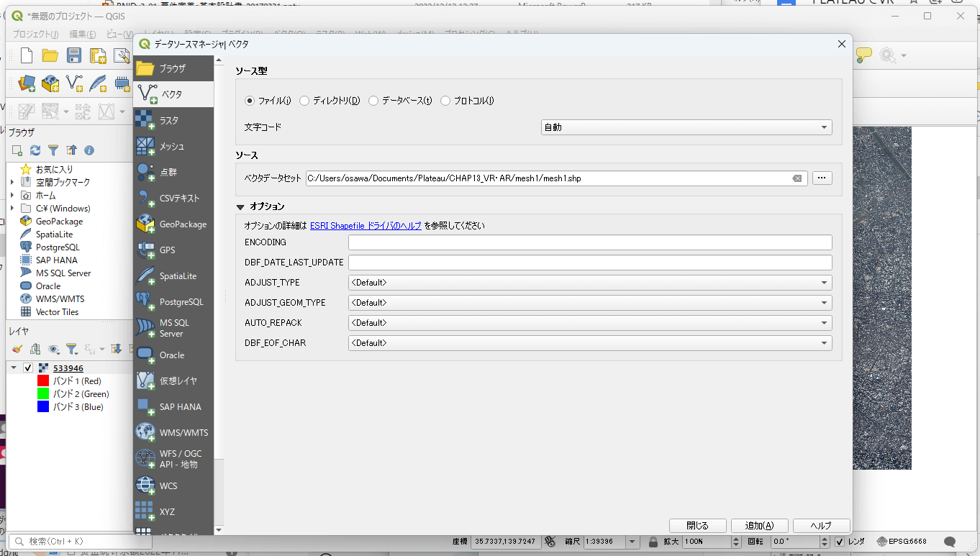The image size is (980, 556).
Task: Expand the ADJUST_TYPE dropdown
Action: (589, 283)
